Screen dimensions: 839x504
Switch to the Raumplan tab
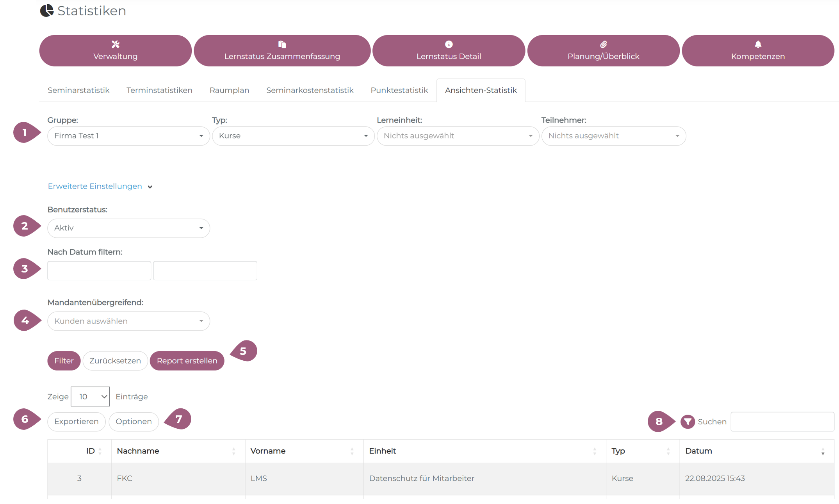(229, 90)
